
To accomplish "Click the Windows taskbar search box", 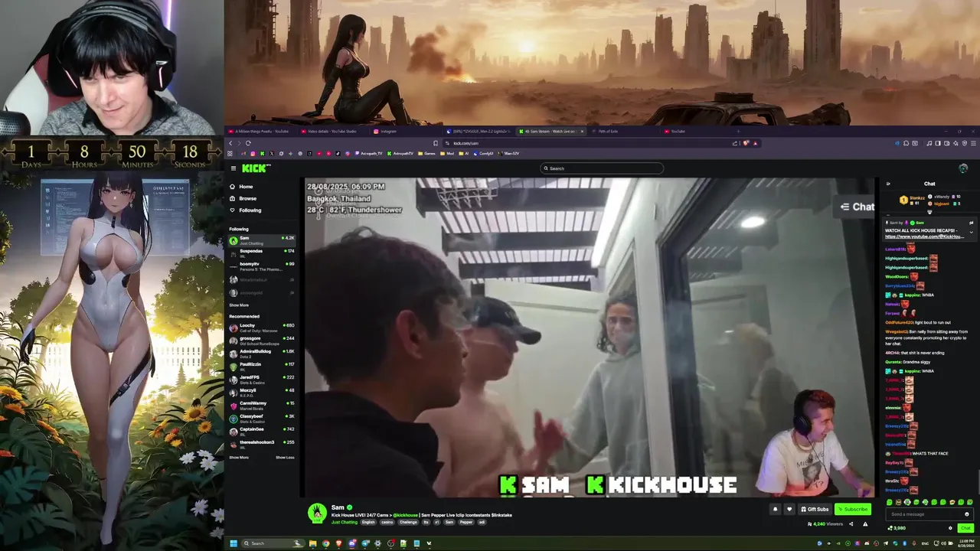I will (273, 543).
